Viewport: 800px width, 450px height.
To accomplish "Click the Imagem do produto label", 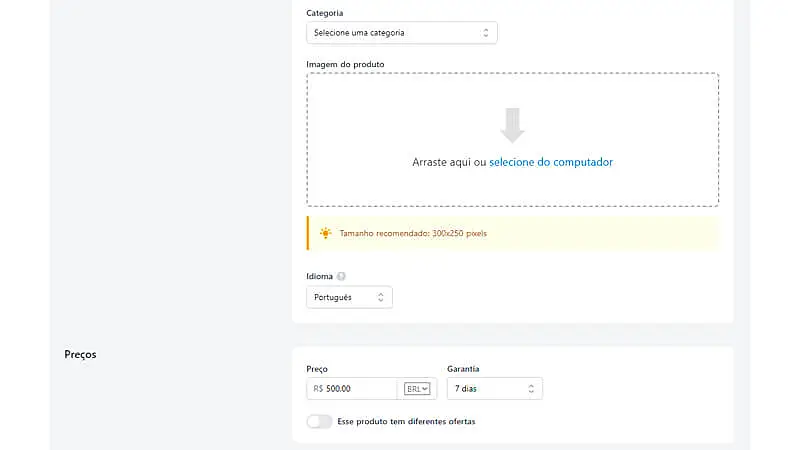I will coord(345,64).
